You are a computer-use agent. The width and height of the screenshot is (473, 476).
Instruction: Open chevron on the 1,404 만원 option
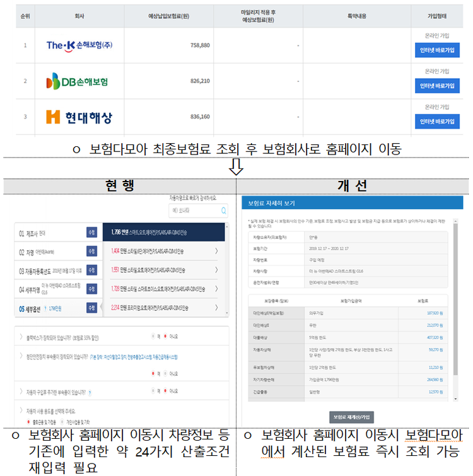(x=216, y=251)
